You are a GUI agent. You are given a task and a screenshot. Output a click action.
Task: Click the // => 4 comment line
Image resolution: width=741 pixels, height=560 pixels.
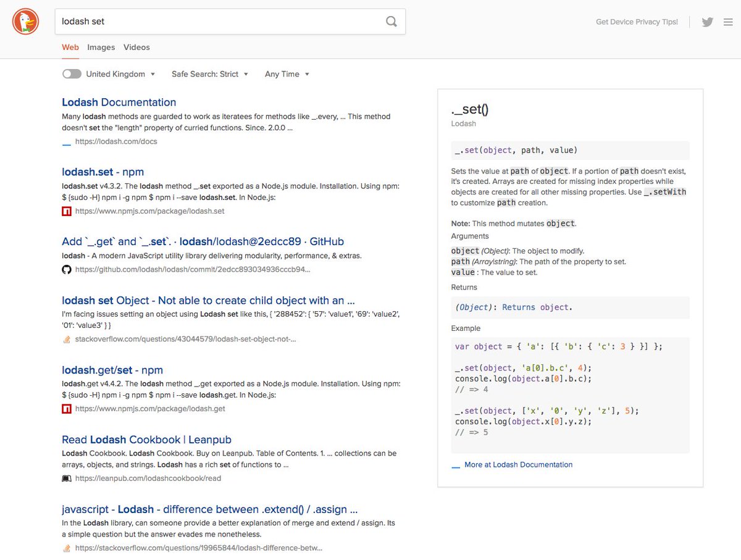[x=472, y=390]
